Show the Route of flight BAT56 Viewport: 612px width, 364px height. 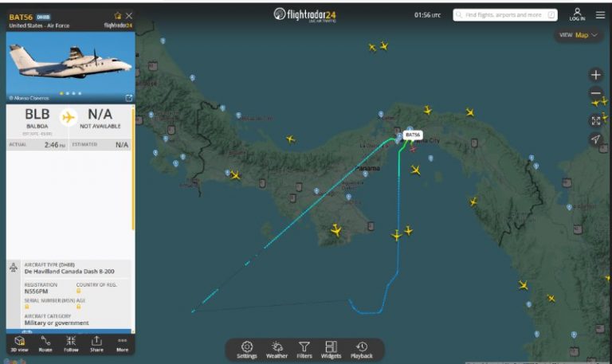click(x=45, y=344)
